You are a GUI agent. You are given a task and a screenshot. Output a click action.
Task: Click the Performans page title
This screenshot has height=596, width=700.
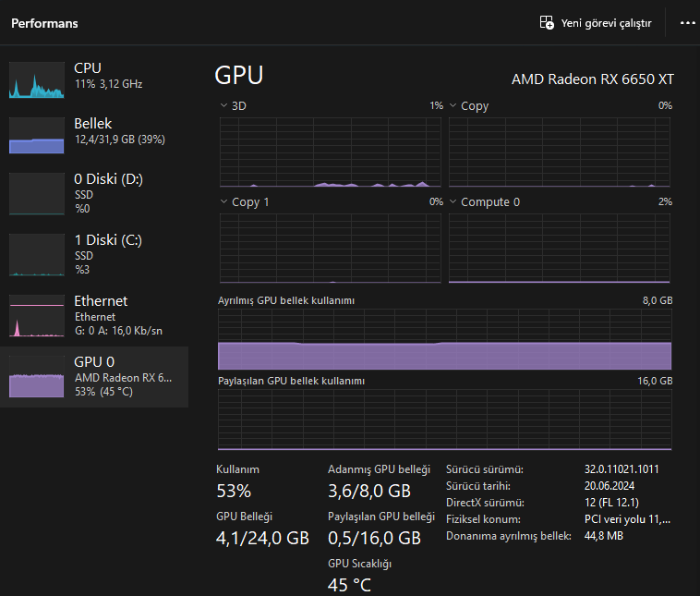(x=44, y=23)
